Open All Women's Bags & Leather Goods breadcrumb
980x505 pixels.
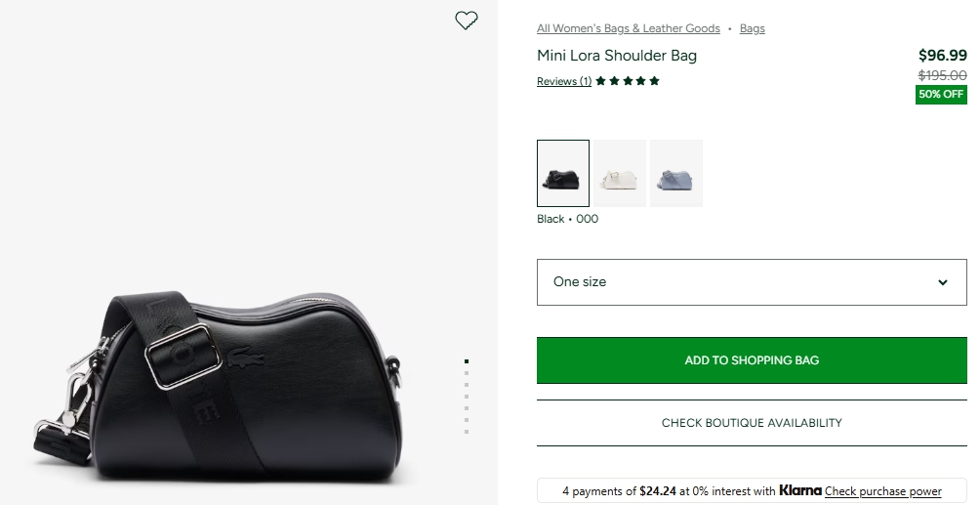628,28
